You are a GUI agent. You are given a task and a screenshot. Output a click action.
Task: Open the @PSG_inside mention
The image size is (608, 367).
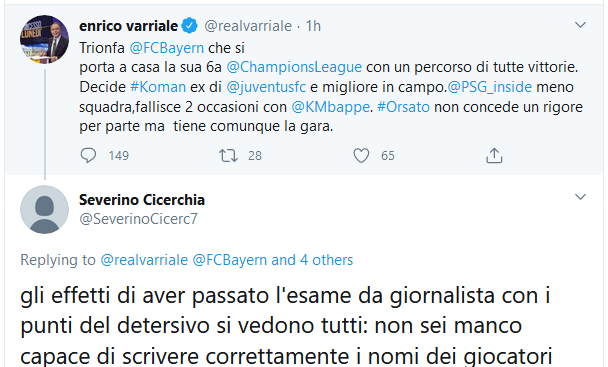(490, 87)
